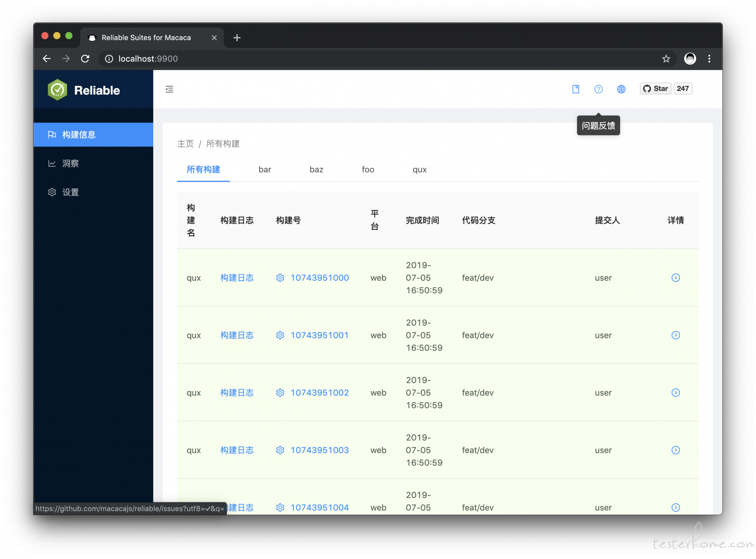The height and width of the screenshot is (559, 756).
Task: Switch to the baz tab
Action: (316, 169)
